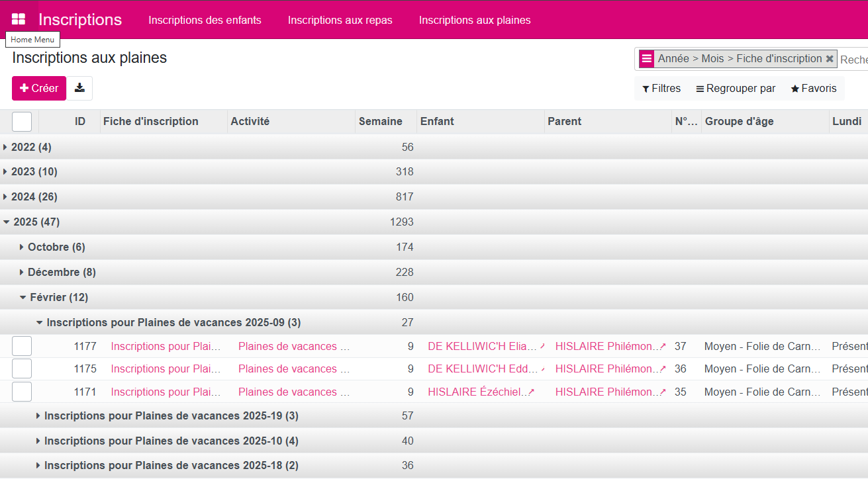Click the N° value 37
This screenshot has width=868, height=479.
click(680, 346)
